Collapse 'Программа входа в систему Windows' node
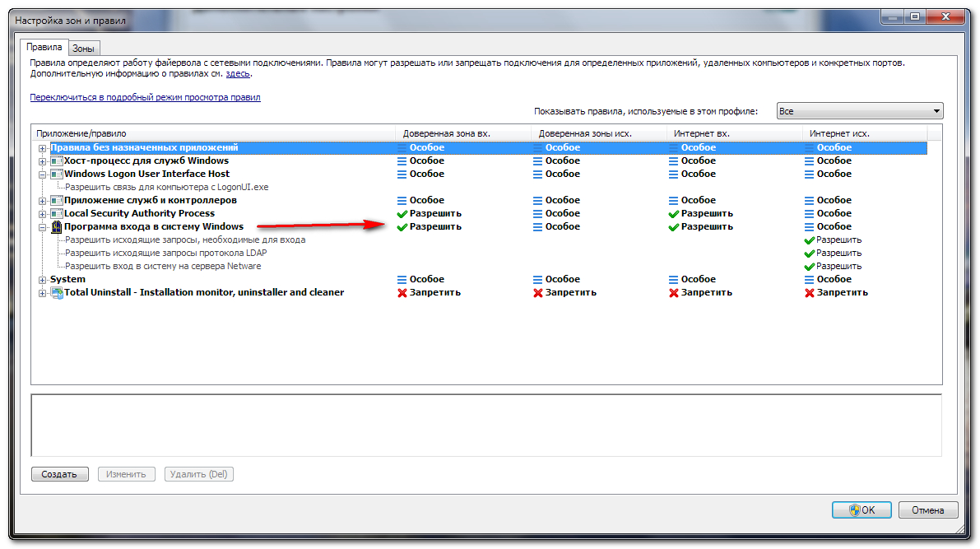Image resolution: width=980 pixels, height=549 pixels. pos(42,227)
